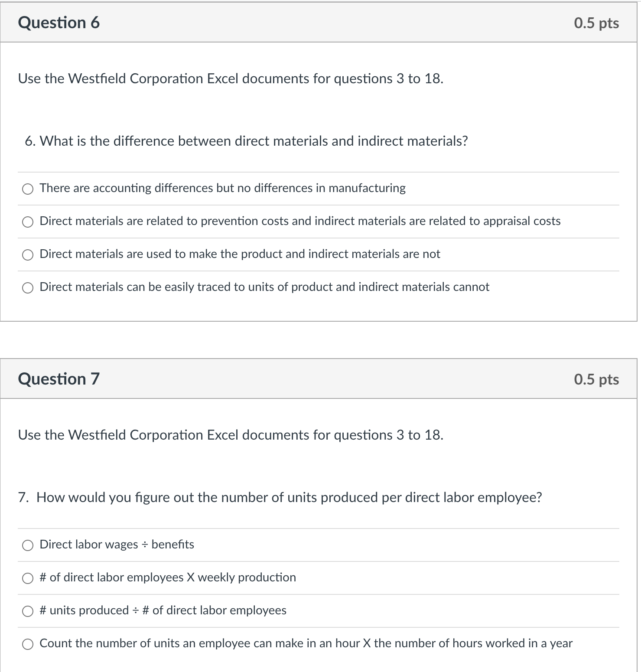Select answer 'There are accounting differences but no differences in manufacturing'
641x672 pixels.
(x=28, y=189)
